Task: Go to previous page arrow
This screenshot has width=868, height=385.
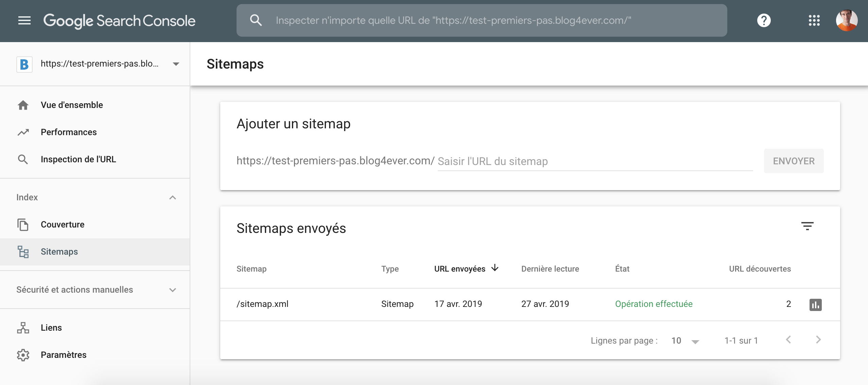Action: click(788, 340)
